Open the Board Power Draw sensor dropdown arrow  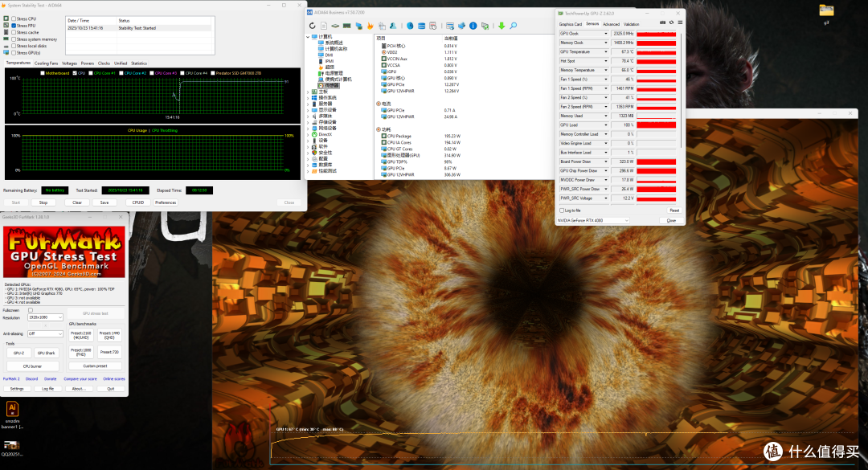(606, 161)
